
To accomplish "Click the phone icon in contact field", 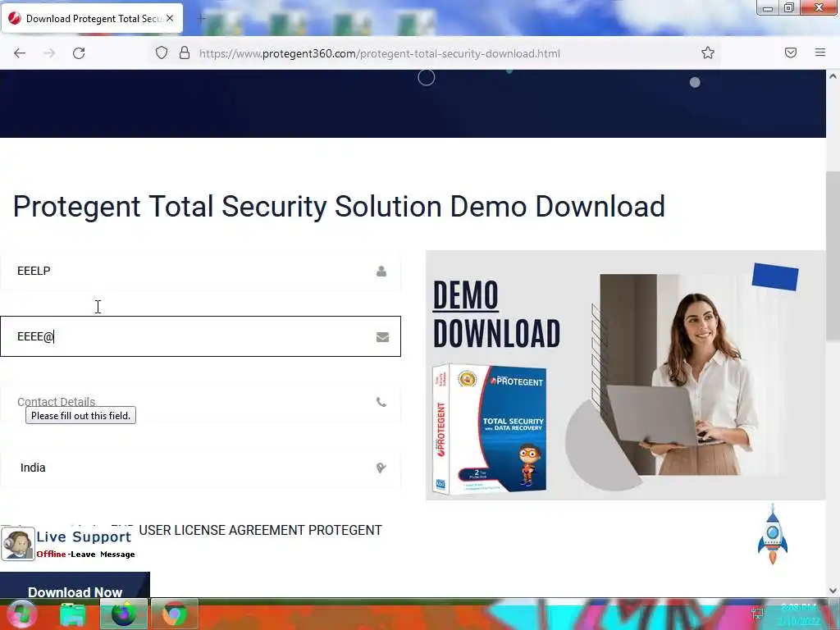I will [381, 402].
